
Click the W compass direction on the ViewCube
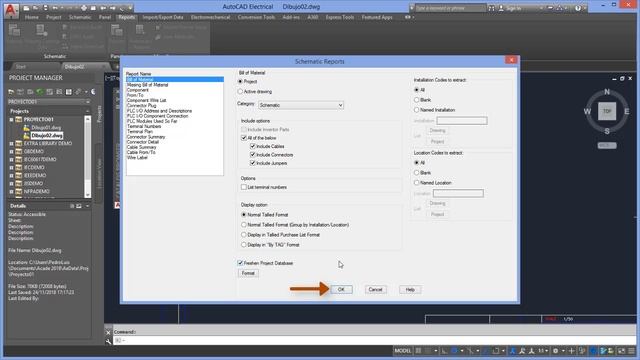587,111
